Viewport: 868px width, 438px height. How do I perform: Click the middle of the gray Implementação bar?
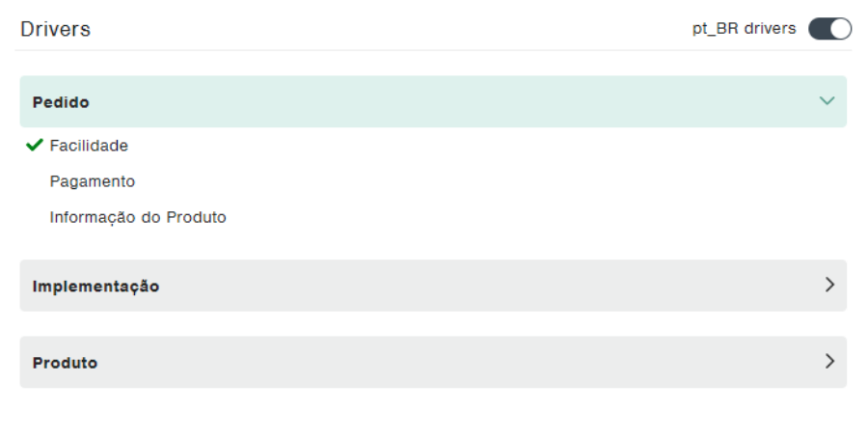click(433, 286)
